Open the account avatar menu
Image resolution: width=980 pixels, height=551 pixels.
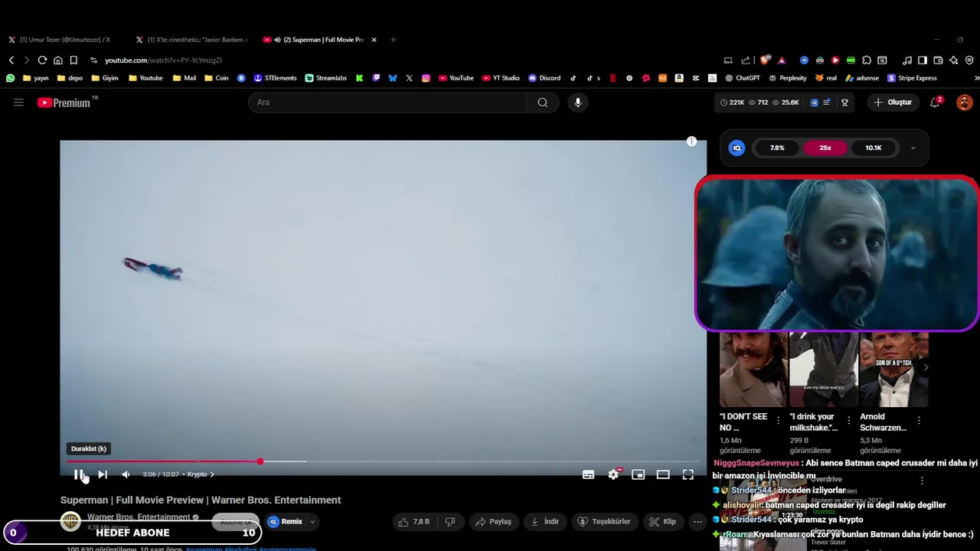(965, 102)
